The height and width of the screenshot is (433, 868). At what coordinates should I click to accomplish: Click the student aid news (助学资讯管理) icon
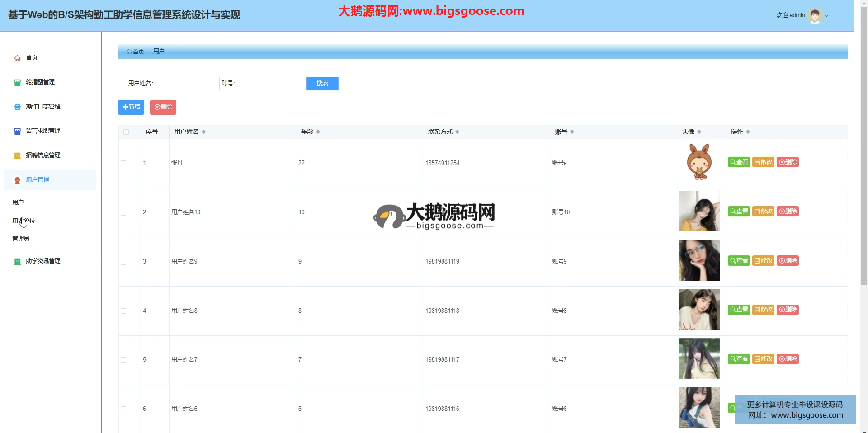(17, 262)
